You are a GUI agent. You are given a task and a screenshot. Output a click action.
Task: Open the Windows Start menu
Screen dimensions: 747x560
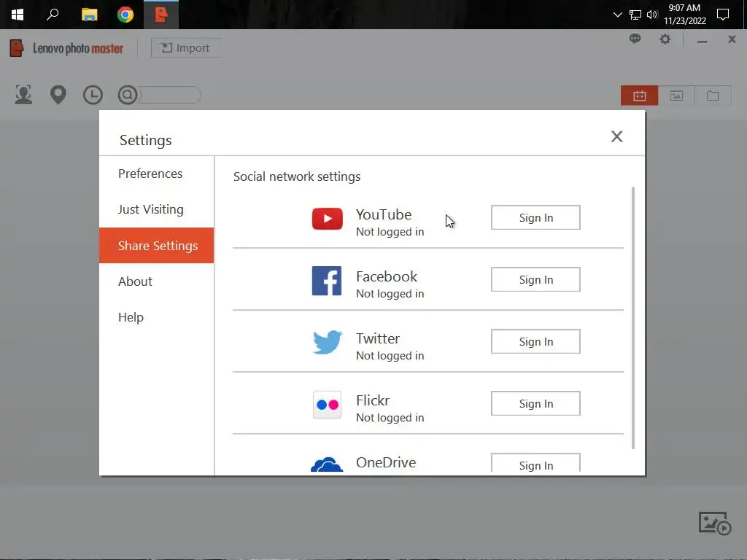click(18, 15)
